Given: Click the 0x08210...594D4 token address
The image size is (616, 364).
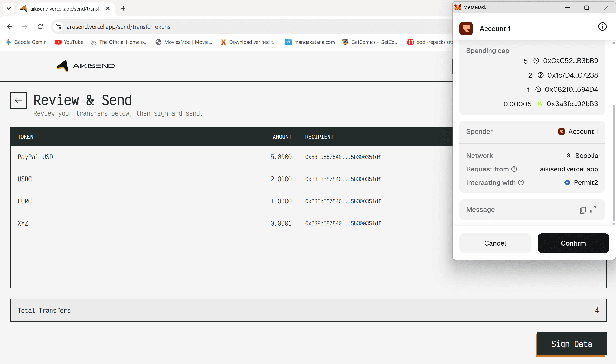Looking at the screenshot, I should click(x=571, y=89).
